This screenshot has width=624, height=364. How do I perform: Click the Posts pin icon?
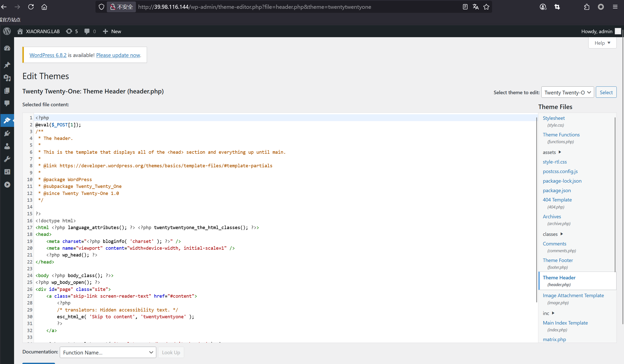coord(7,65)
